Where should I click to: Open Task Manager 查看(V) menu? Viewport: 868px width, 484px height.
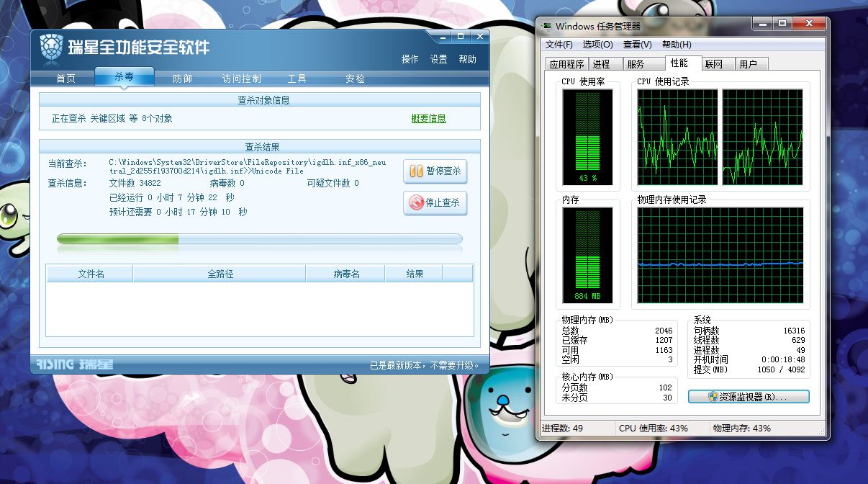638,45
